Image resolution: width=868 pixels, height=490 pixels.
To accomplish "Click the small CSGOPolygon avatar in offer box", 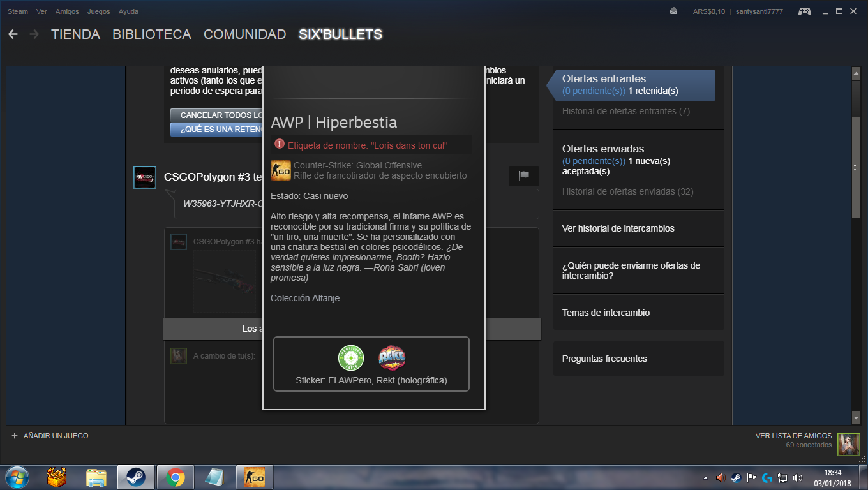I will (x=179, y=242).
